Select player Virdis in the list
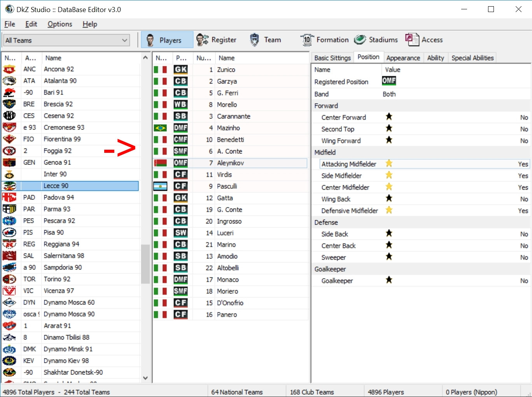Image resolution: width=532 pixels, height=397 pixels. coord(230,175)
